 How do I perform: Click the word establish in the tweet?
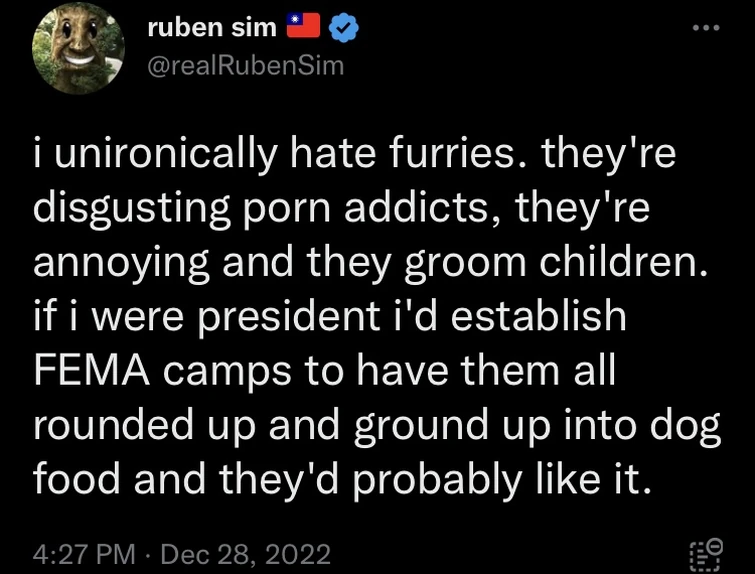point(538,316)
